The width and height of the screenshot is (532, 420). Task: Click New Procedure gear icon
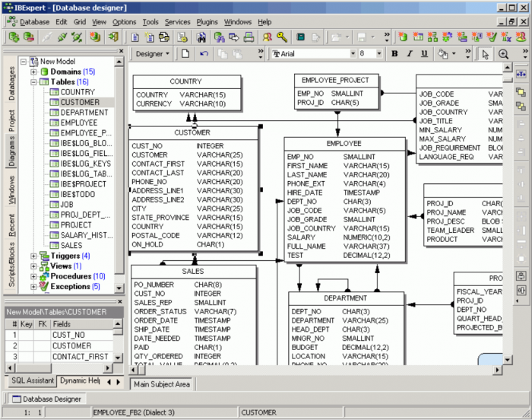point(447,37)
